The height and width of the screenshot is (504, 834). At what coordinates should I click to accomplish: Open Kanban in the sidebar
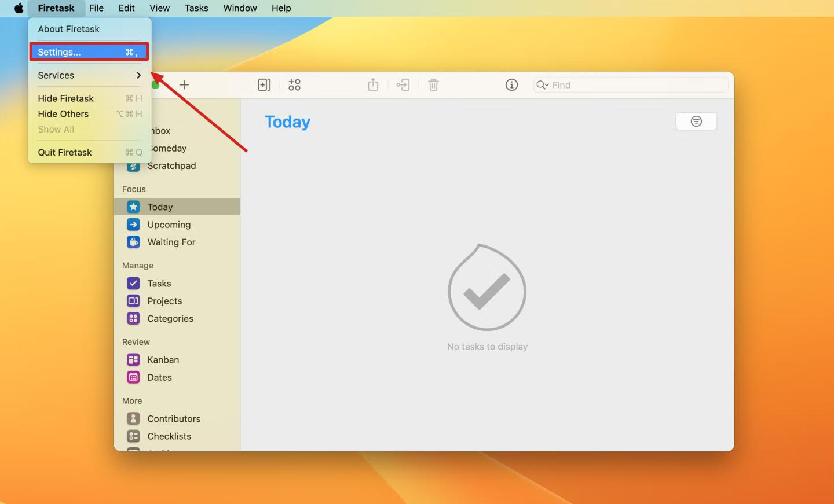163,360
